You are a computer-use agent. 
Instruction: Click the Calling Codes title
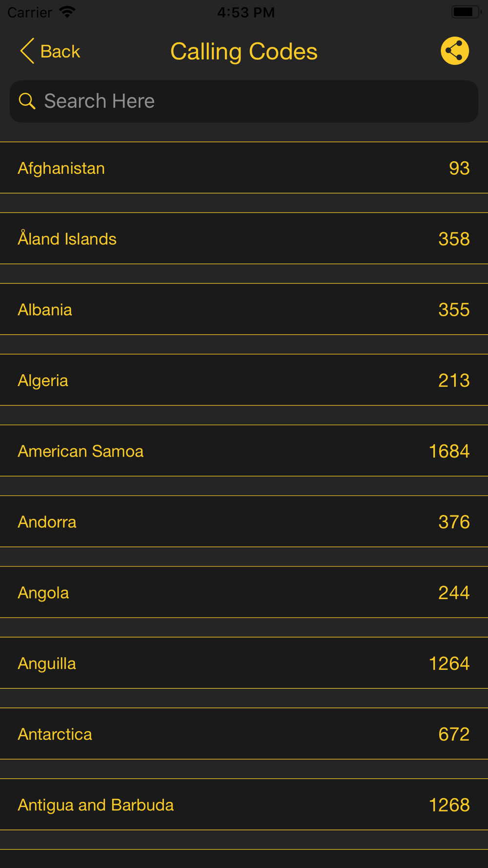244,51
